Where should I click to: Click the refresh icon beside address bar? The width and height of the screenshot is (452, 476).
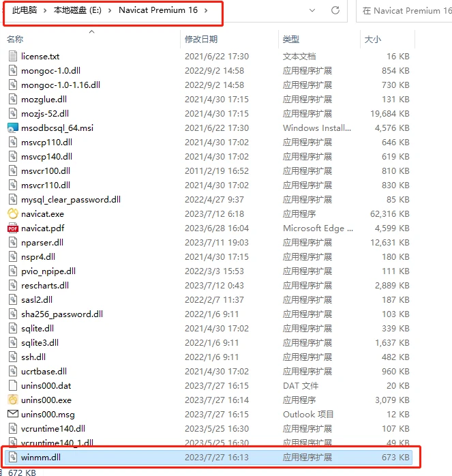[335, 11]
